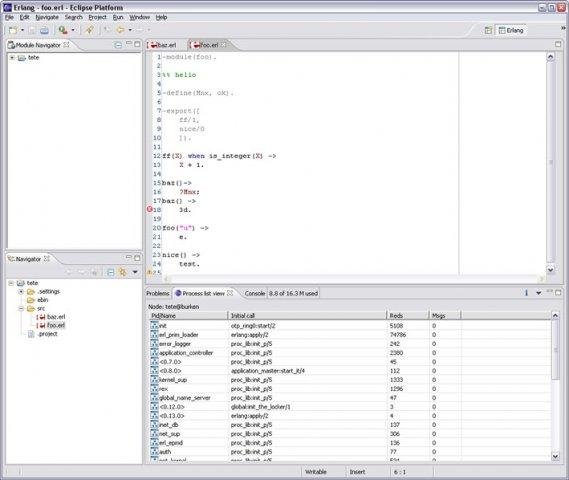The height and width of the screenshot is (480, 569).
Task: Click the warning marker on line 25
Action: pyautogui.click(x=149, y=272)
